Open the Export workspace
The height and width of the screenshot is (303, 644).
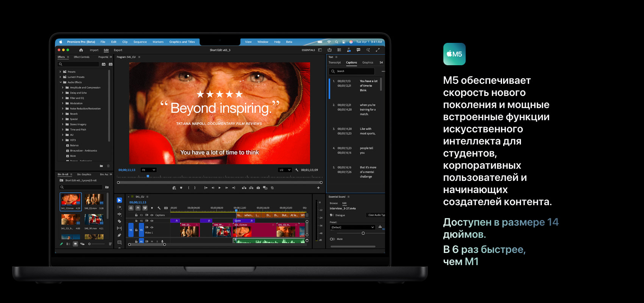[118, 50]
